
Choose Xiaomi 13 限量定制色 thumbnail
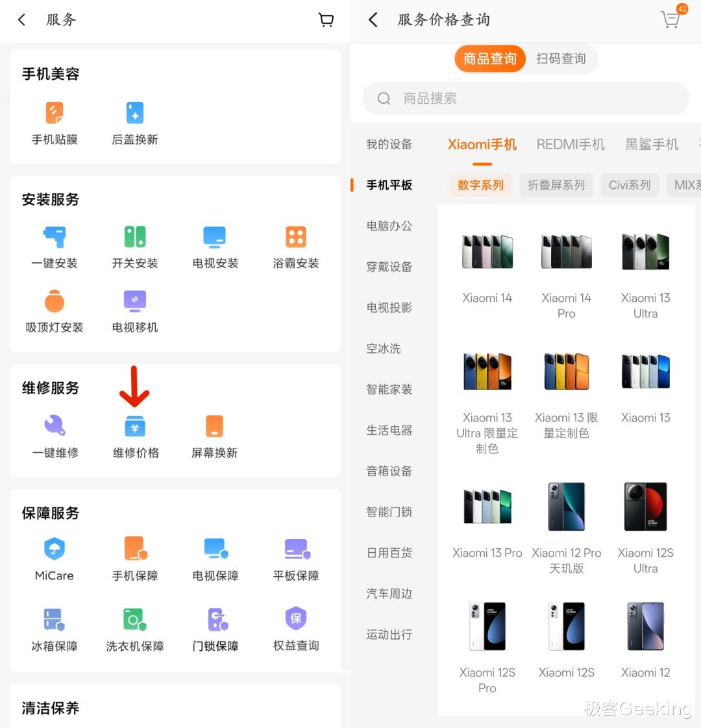[566, 371]
